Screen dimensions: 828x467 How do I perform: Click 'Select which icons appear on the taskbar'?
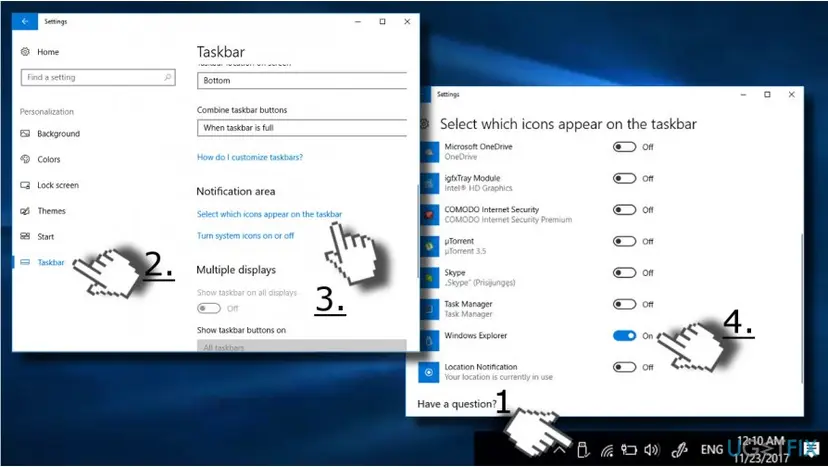(269, 214)
